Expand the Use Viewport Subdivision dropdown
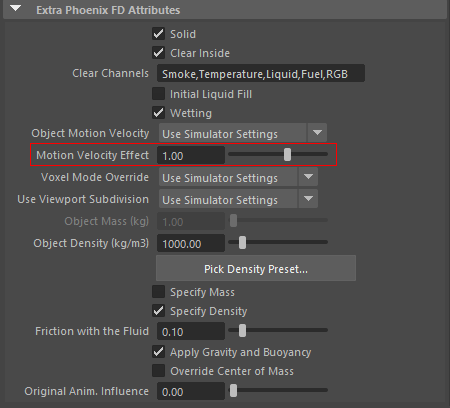 coord(238,199)
